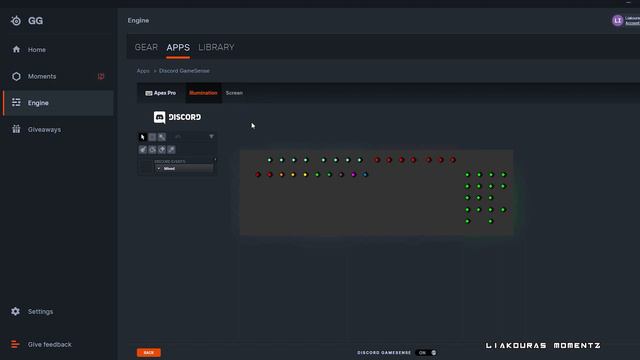Image resolution: width=640 pixels, height=360 pixels.
Task: Select the Paintbrush tool
Action: coord(142,150)
